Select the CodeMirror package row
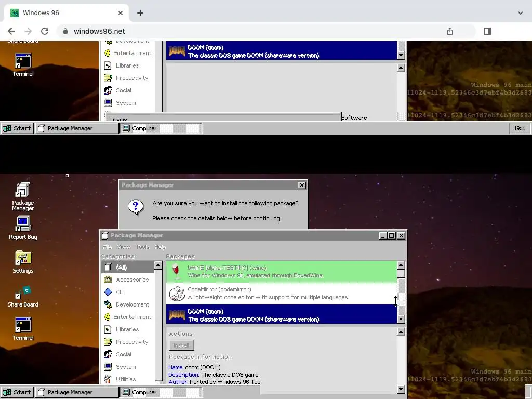 click(281, 294)
